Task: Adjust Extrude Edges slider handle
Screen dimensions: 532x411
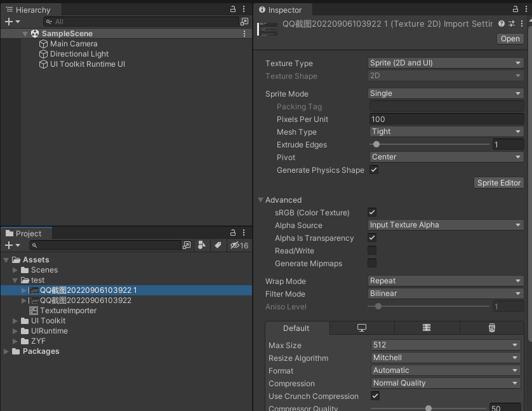Action: [x=376, y=144]
